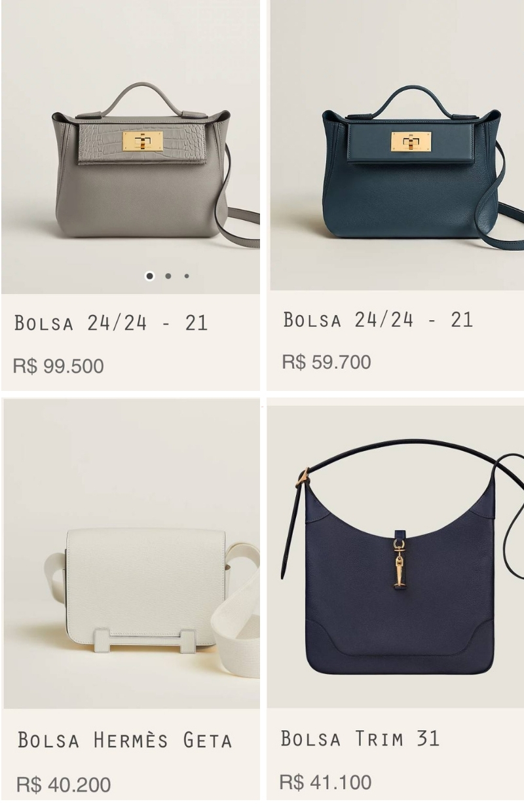Screen dimensions: 524x812
Task: Select the R$ 40.200 price label
Action: click(x=63, y=784)
